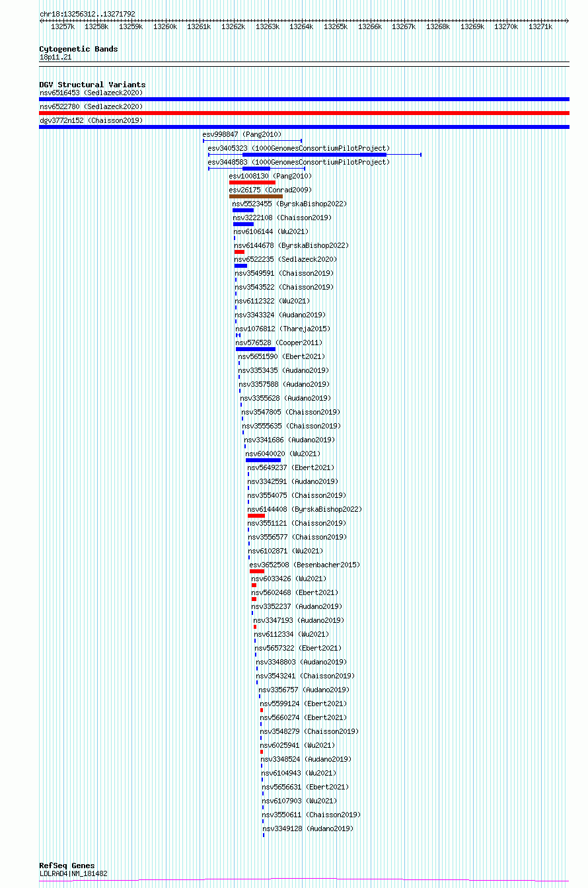This screenshot has width=588, height=888.
Task: Click nsv3547805 (Chaisson2019) label
Action: point(291,412)
